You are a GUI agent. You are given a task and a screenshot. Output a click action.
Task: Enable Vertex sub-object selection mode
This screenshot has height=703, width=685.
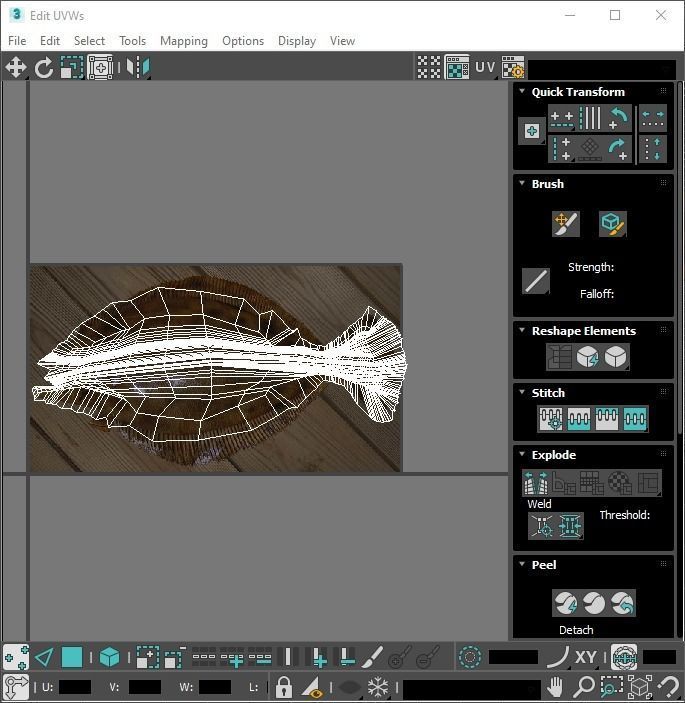tap(16, 657)
